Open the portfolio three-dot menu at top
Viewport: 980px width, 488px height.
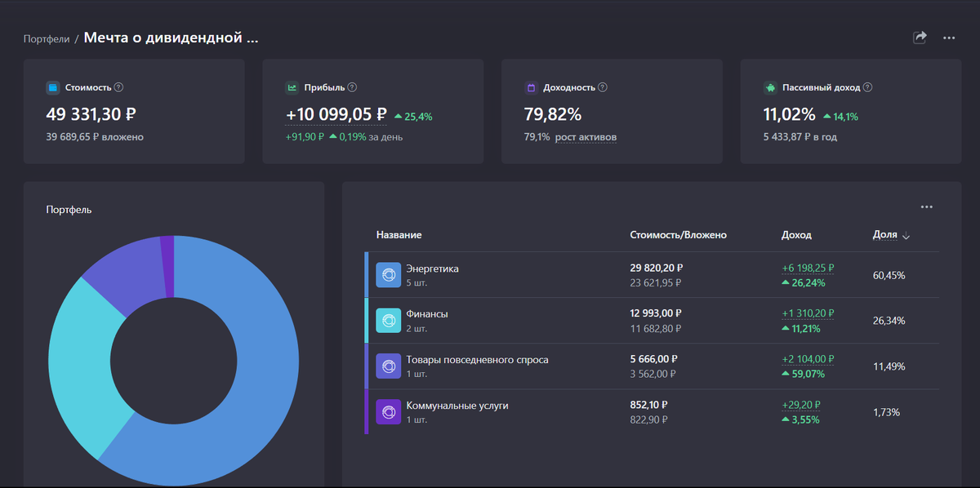click(x=949, y=38)
